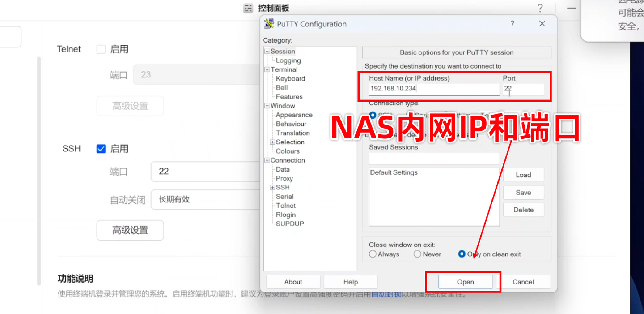Click the Open button in PuTTY
The width and height of the screenshot is (644, 314).
pyautogui.click(x=465, y=282)
